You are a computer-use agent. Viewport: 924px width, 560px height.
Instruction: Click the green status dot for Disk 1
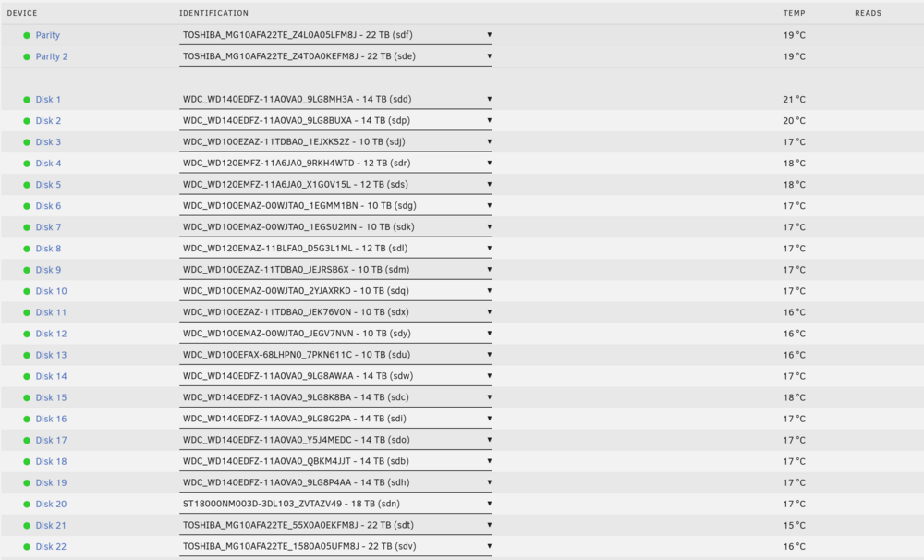(x=27, y=100)
